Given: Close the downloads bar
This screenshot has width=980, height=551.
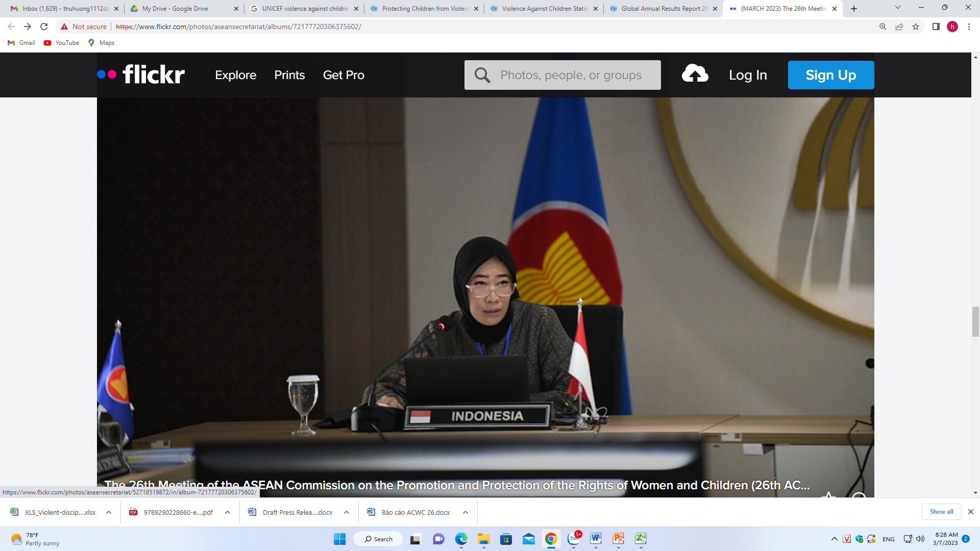Looking at the screenshot, I should click(971, 512).
